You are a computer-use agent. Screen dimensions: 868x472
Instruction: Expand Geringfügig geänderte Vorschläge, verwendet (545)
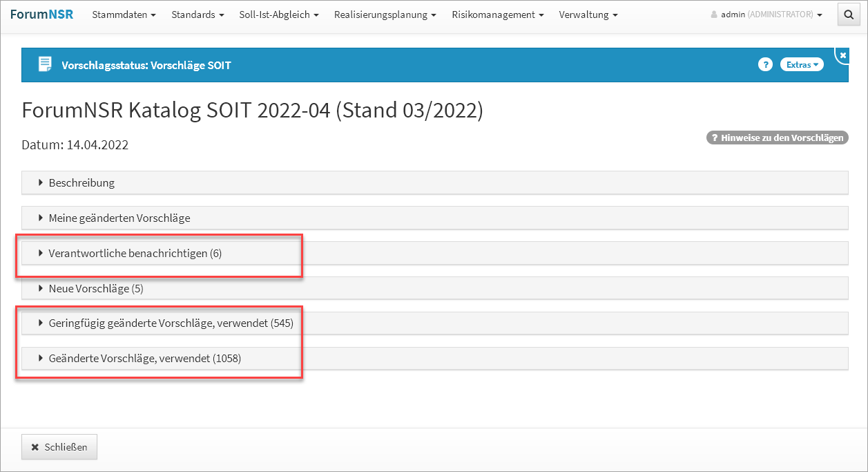tap(435, 323)
